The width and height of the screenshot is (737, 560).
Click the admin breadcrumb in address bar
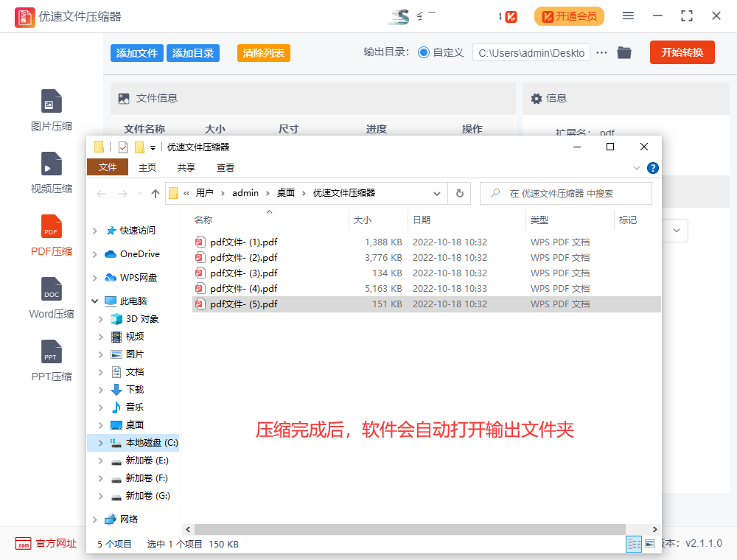coord(245,192)
